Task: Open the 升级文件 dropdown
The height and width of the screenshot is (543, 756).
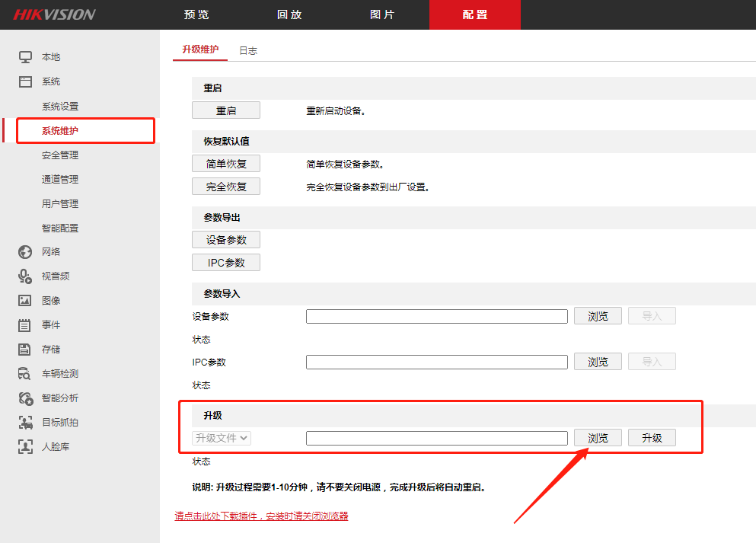Action: point(222,438)
